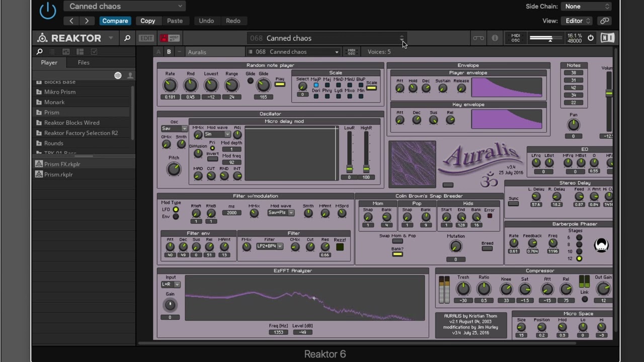Open the 068 Canned chaos snapshot dropdown

coord(293,52)
